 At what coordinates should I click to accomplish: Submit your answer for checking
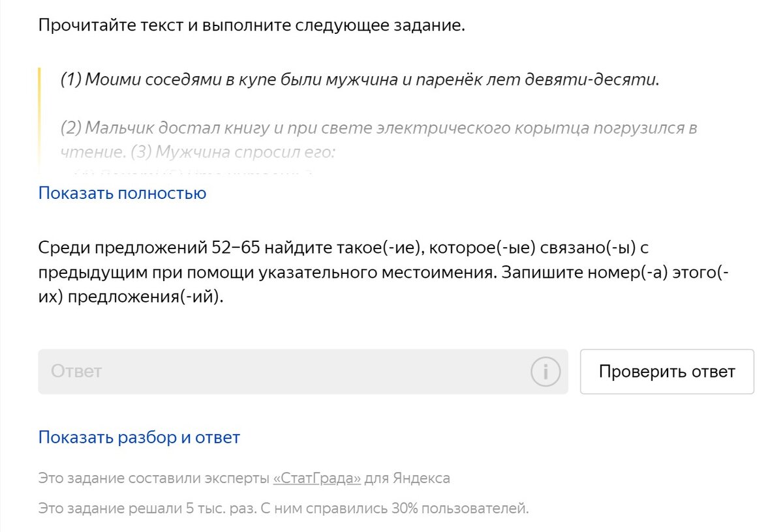666,371
